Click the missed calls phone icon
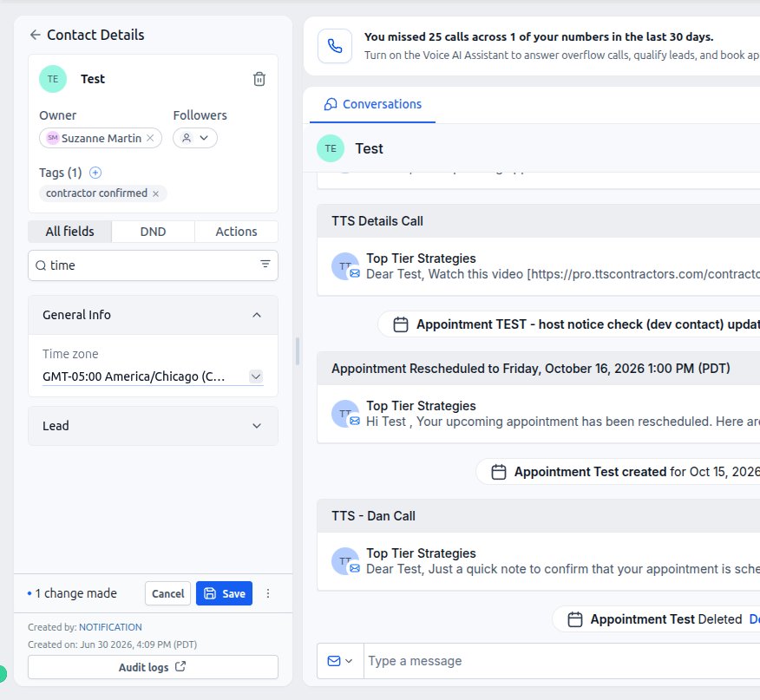 (x=335, y=46)
